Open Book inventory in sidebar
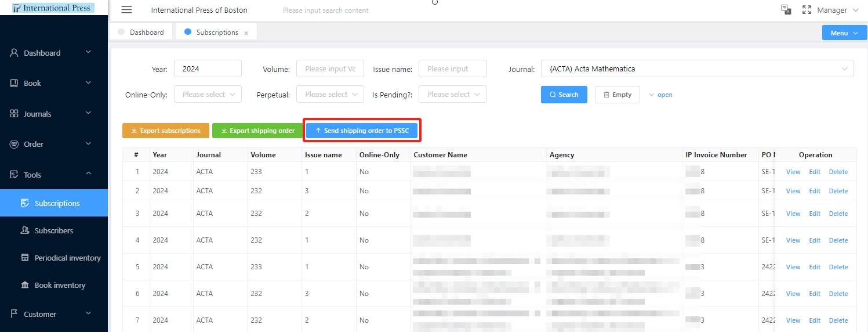 [x=54, y=285]
